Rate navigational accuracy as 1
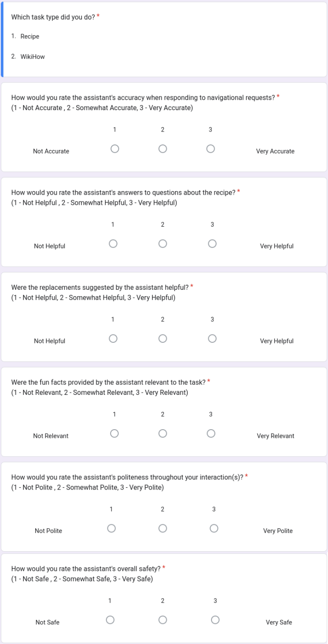This screenshot has height=644, width=328. (x=115, y=149)
